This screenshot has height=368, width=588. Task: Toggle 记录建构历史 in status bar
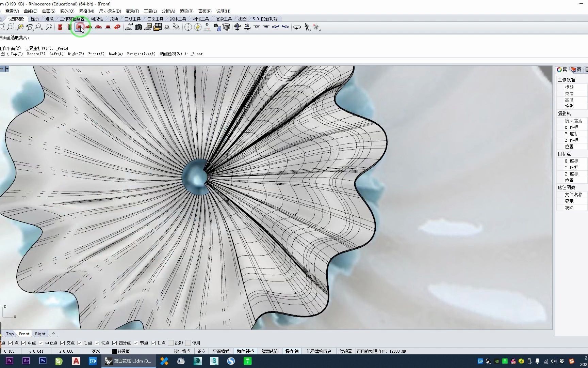(319, 351)
